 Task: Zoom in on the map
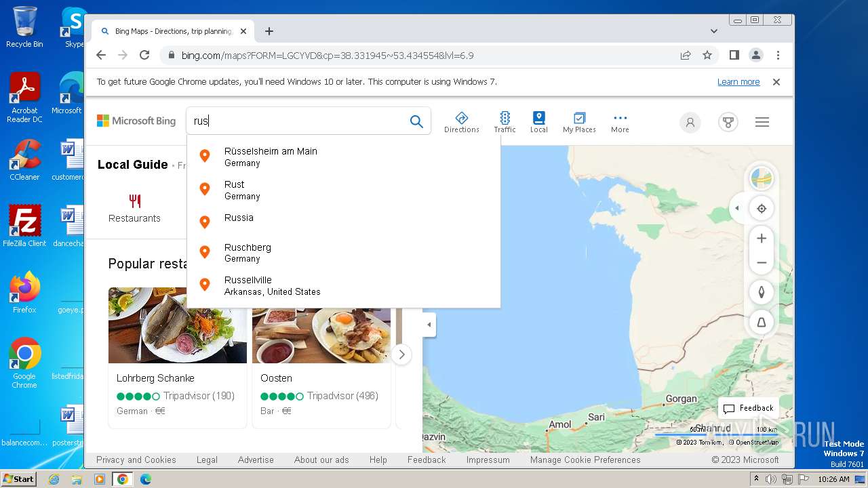pyautogui.click(x=762, y=239)
